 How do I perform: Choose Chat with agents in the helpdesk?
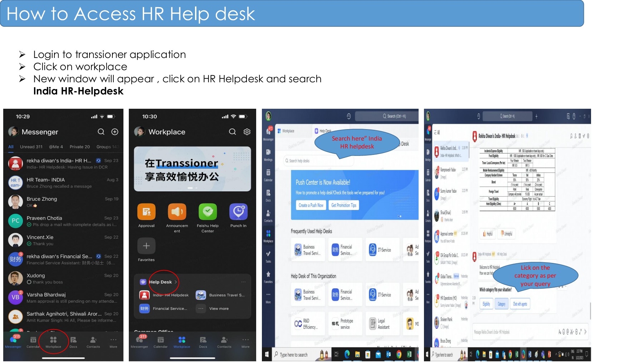pyautogui.click(x=520, y=304)
